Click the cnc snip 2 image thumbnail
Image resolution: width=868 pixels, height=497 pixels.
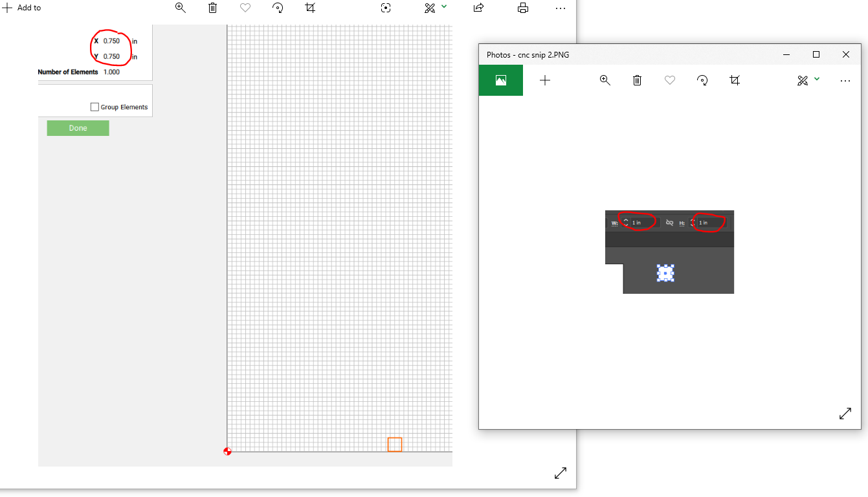coord(669,252)
